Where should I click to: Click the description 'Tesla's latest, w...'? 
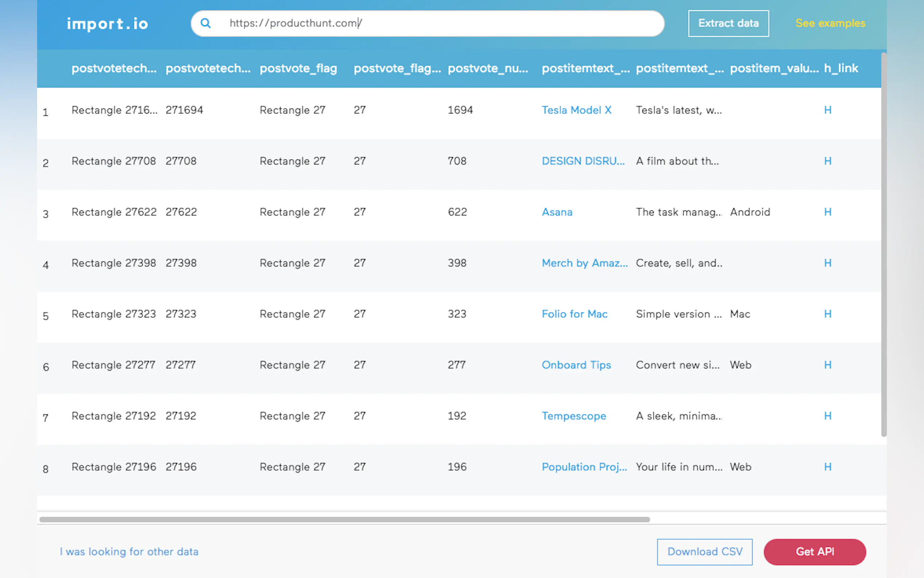pos(679,110)
